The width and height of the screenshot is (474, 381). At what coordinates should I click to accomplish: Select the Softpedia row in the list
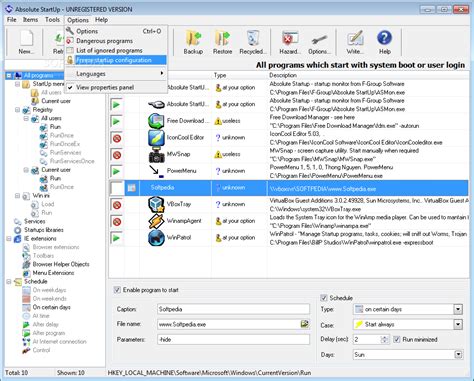pyautogui.click(x=289, y=188)
